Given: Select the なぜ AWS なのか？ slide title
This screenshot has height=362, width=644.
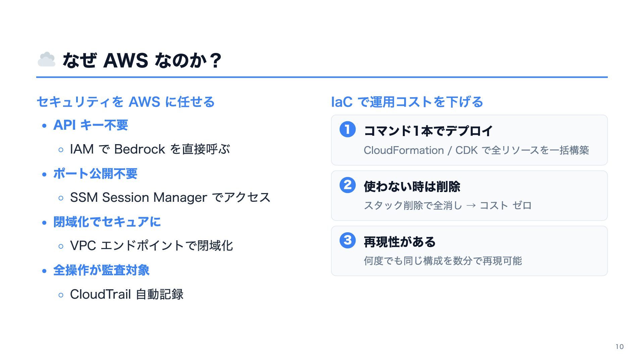Looking at the screenshot, I should (142, 60).
